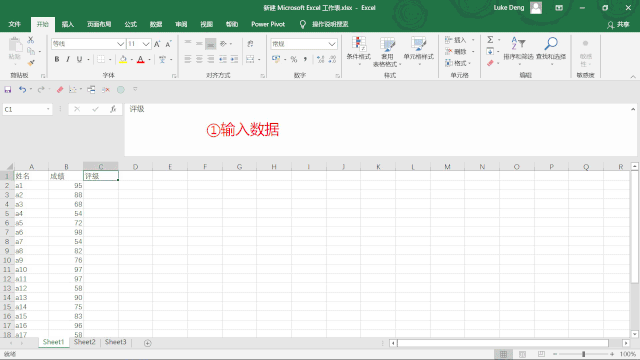Open Power Pivot tab
Viewport: 640px width, 360px height.
268,24
